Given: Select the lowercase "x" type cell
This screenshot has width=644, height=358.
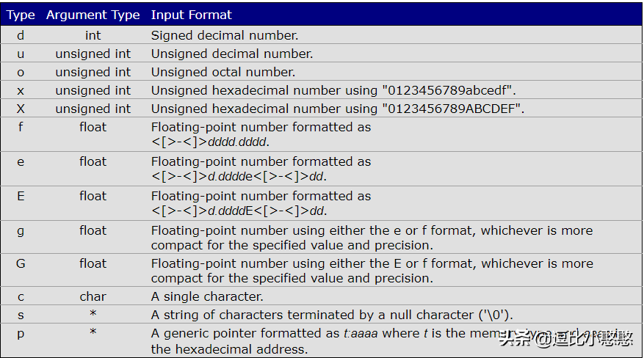Looking at the screenshot, I should coord(21,90).
